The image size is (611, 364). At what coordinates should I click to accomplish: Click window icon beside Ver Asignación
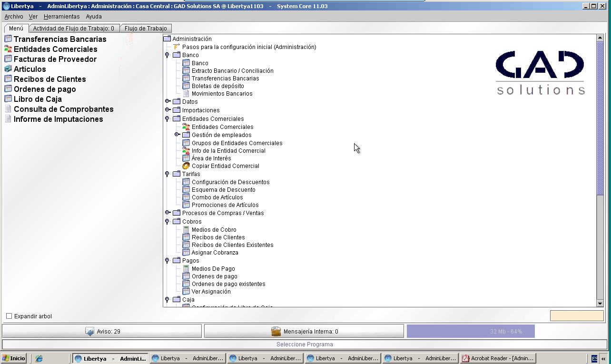click(186, 292)
